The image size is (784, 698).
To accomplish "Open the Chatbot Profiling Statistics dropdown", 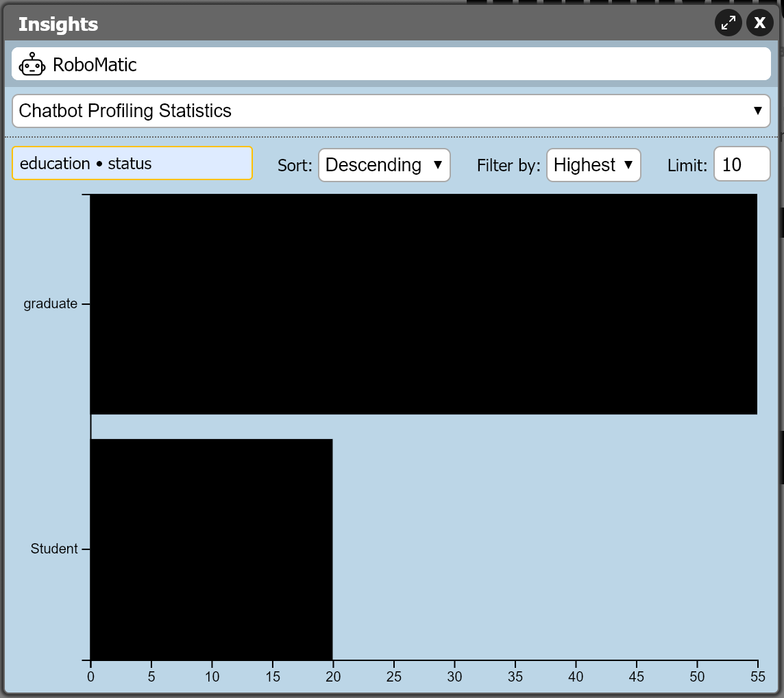I will pos(391,111).
